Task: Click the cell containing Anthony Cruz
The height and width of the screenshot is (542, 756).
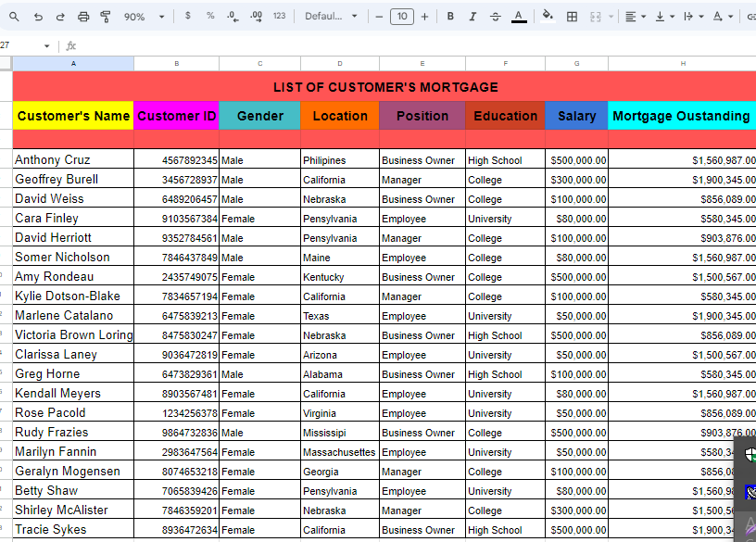Action: point(73,159)
